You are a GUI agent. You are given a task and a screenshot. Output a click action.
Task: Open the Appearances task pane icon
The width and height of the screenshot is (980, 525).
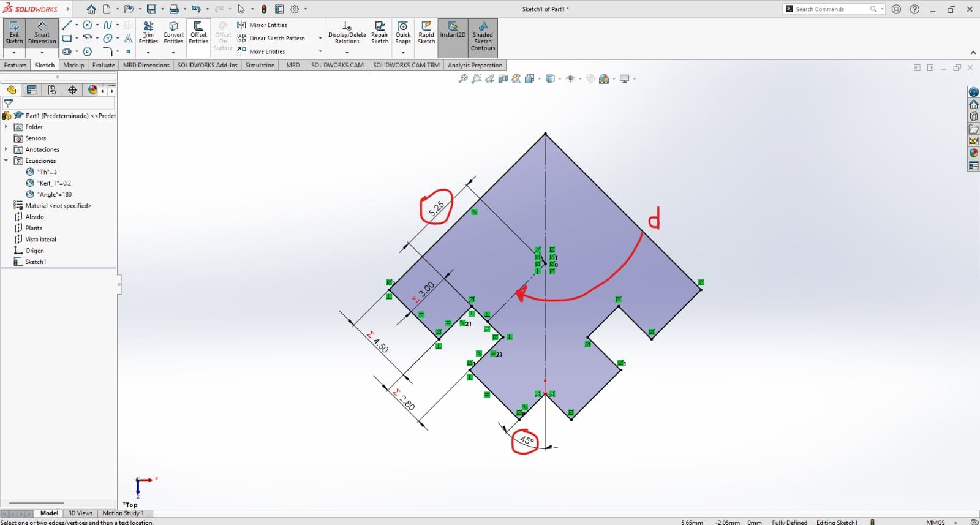click(973, 153)
